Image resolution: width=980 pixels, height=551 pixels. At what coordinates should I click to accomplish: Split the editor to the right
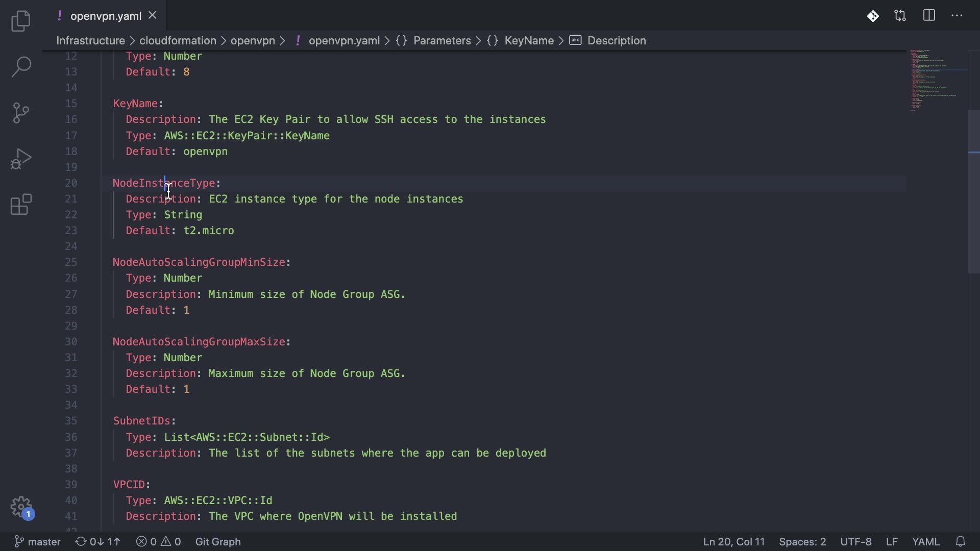929,16
